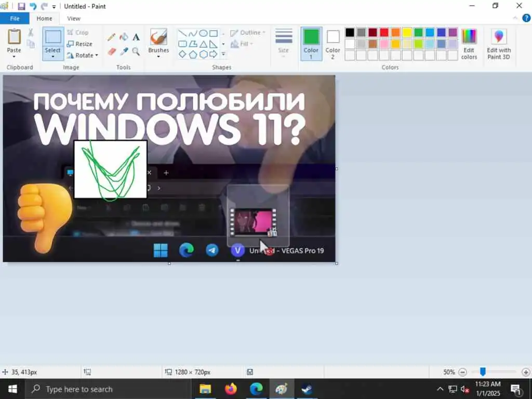Activate Color 2 background selector
Screen dimensions: 532x399
[333, 44]
